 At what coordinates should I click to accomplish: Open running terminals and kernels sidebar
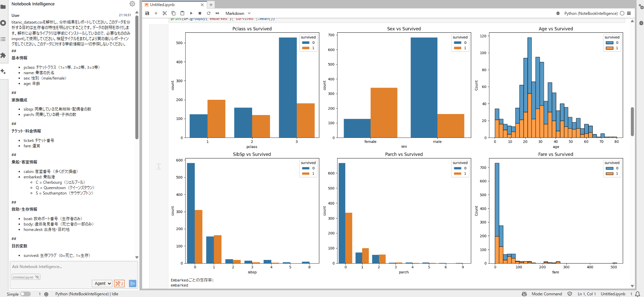[3, 23]
